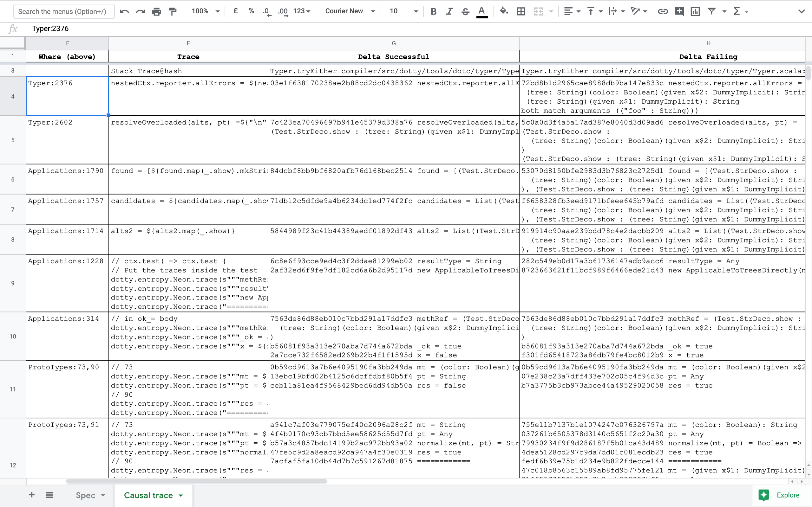The image size is (812, 507).
Task: Toggle strikethrough formatting
Action: coord(465,11)
